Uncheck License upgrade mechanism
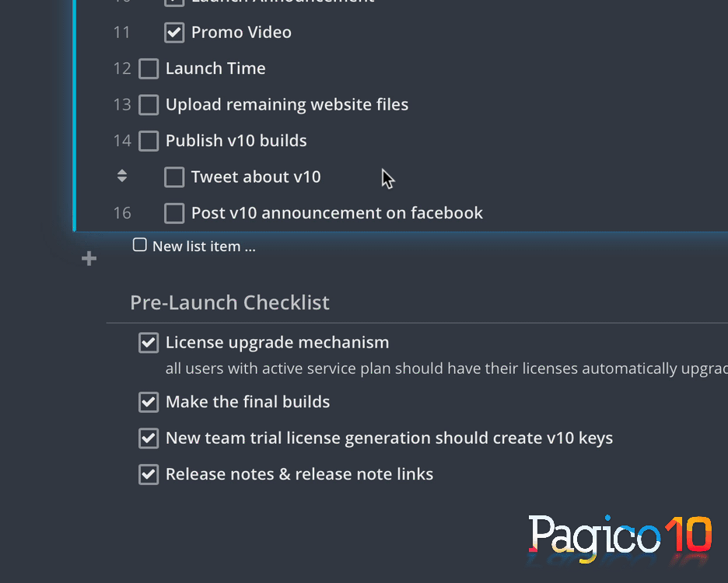 click(x=149, y=343)
